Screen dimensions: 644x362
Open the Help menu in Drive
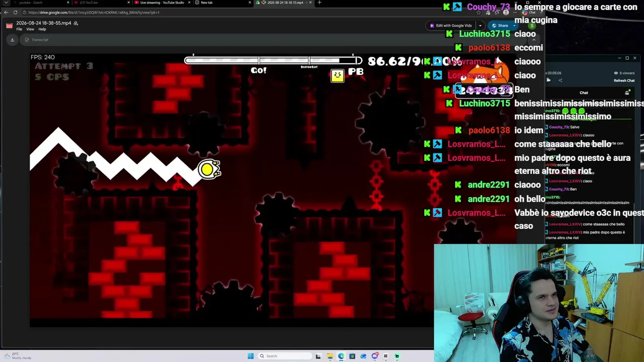click(x=42, y=29)
